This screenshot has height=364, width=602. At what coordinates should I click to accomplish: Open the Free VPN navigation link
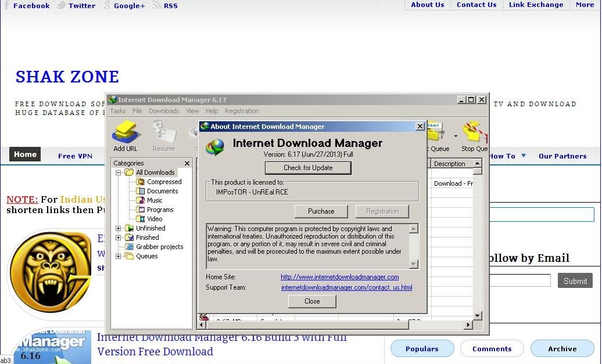coord(76,156)
